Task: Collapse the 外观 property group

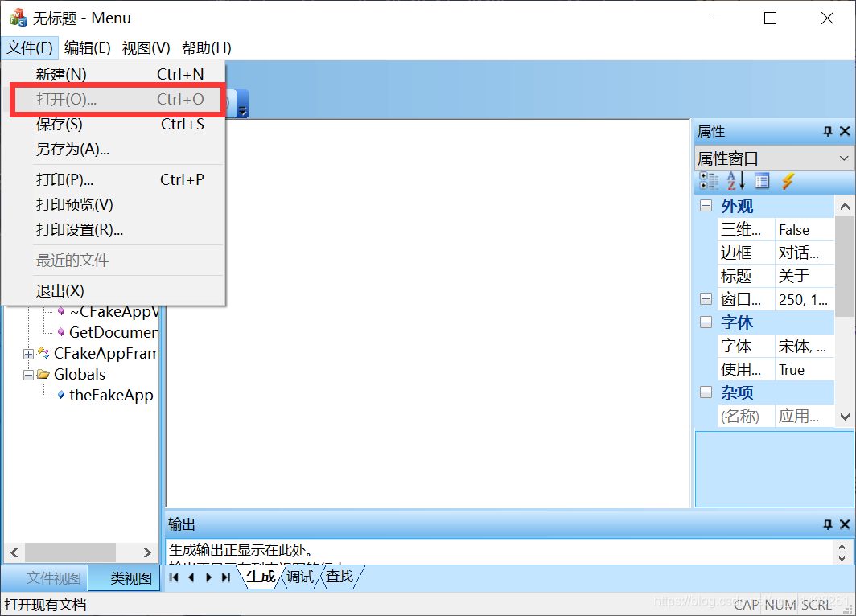Action: [x=706, y=206]
